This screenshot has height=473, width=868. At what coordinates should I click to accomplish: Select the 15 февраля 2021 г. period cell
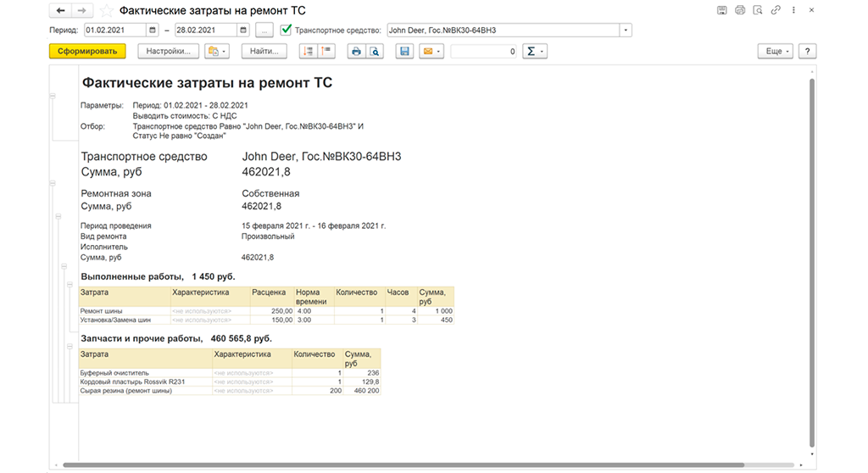click(x=314, y=226)
